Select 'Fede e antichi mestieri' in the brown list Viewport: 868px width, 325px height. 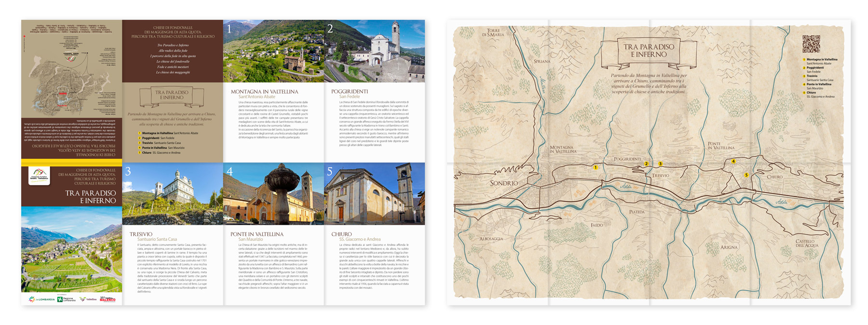point(173,67)
